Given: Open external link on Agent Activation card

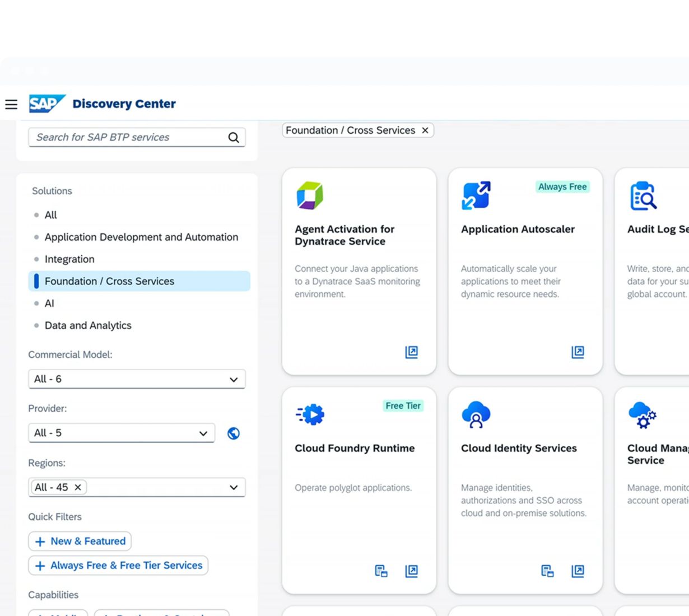Looking at the screenshot, I should pos(412,352).
